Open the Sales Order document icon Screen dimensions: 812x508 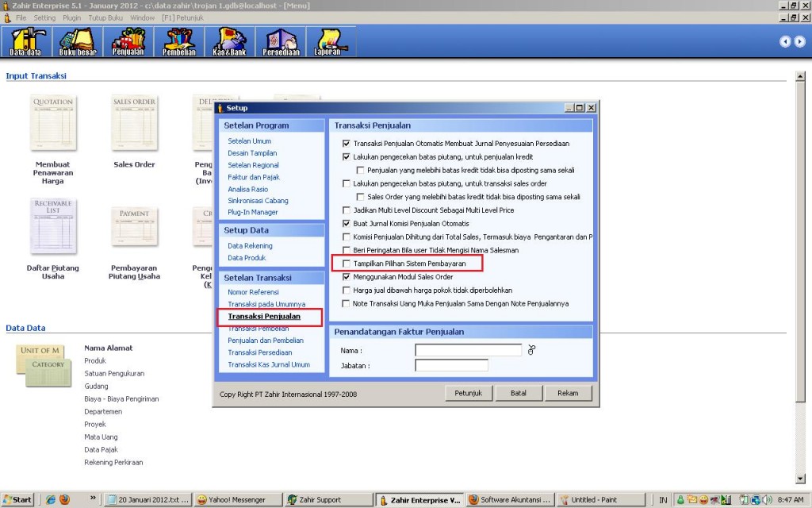coord(134,123)
